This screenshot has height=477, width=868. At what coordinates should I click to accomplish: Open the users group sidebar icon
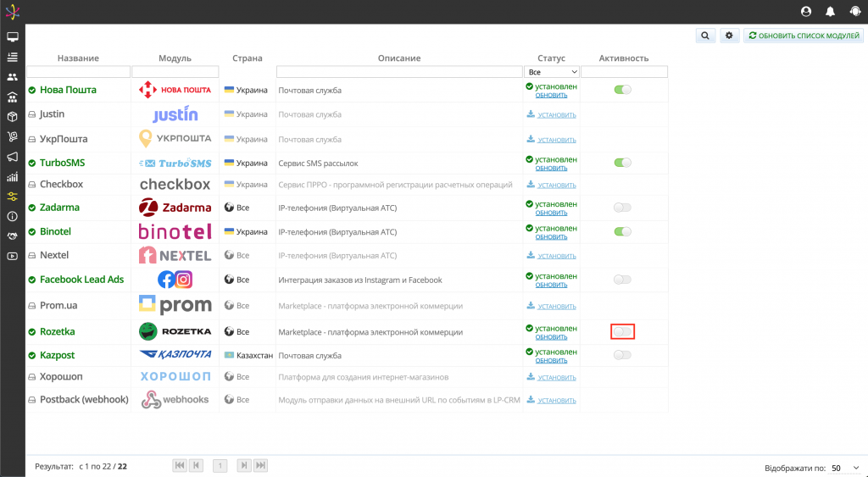point(12,77)
